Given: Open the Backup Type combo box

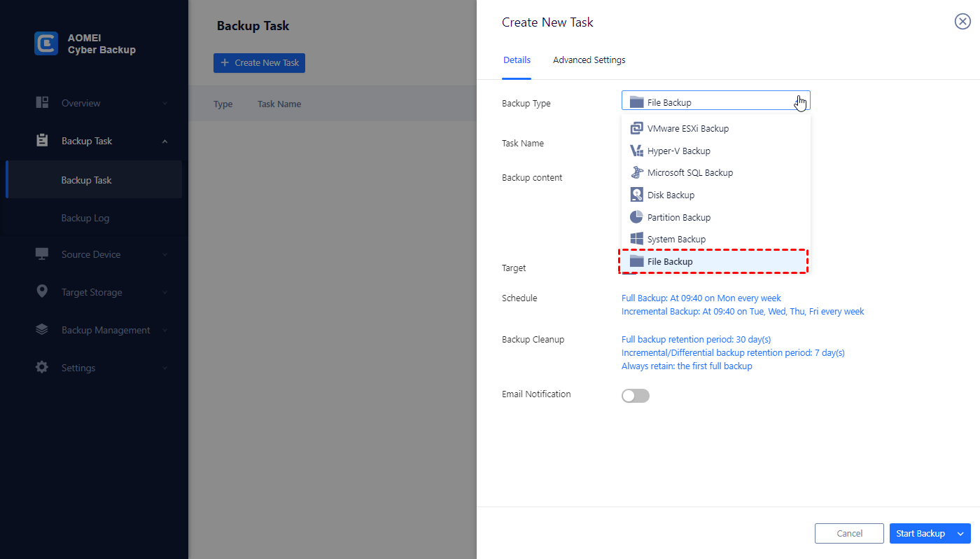Looking at the screenshot, I should (715, 101).
